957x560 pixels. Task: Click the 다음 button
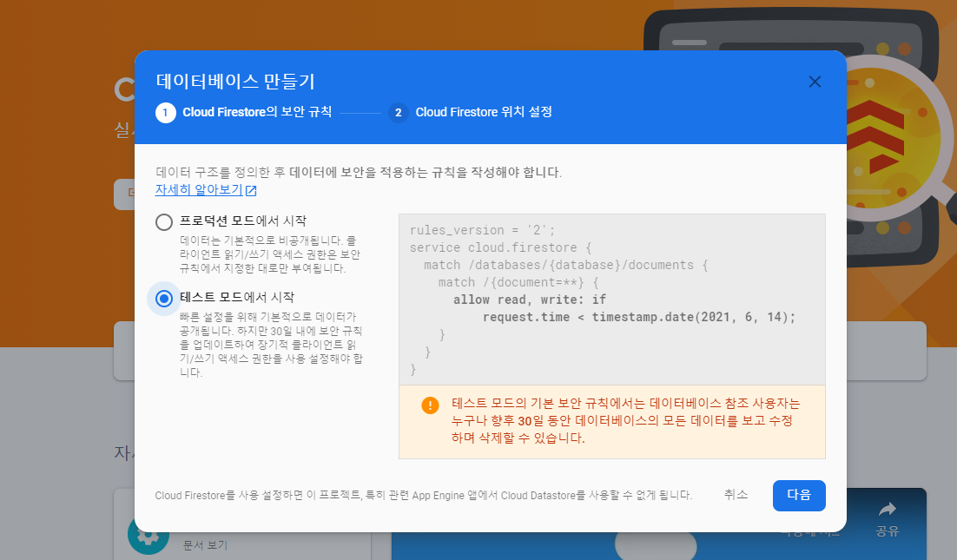coord(799,496)
